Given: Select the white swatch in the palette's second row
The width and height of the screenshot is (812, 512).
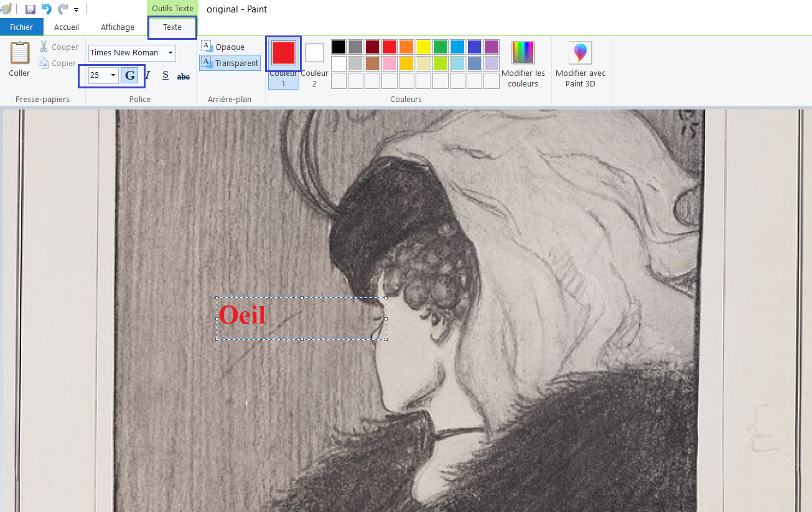Looking at the screenshot, I should [338, 63].
